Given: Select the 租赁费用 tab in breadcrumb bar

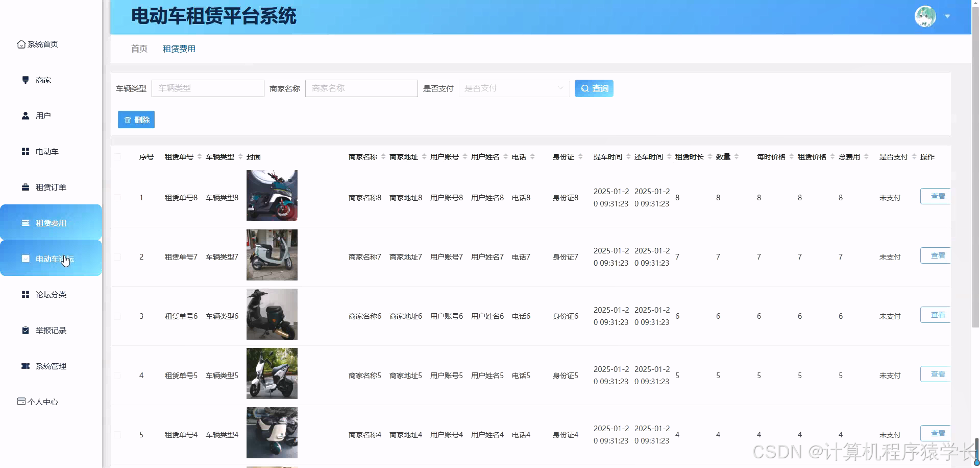Looking at the screenshot, I should [179, 49].
